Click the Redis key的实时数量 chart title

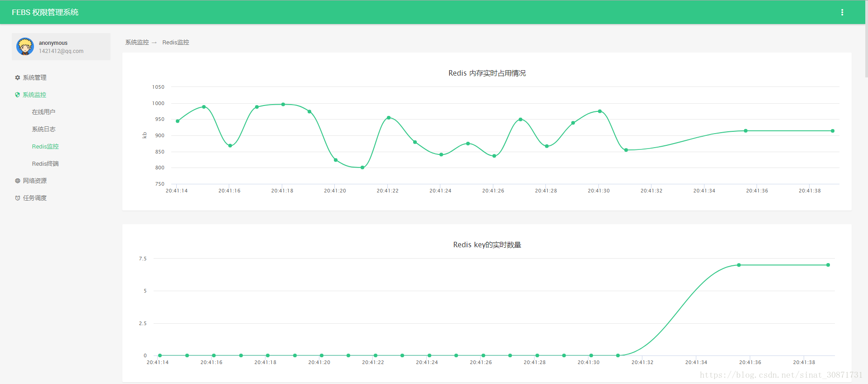[x=487, y=245]
